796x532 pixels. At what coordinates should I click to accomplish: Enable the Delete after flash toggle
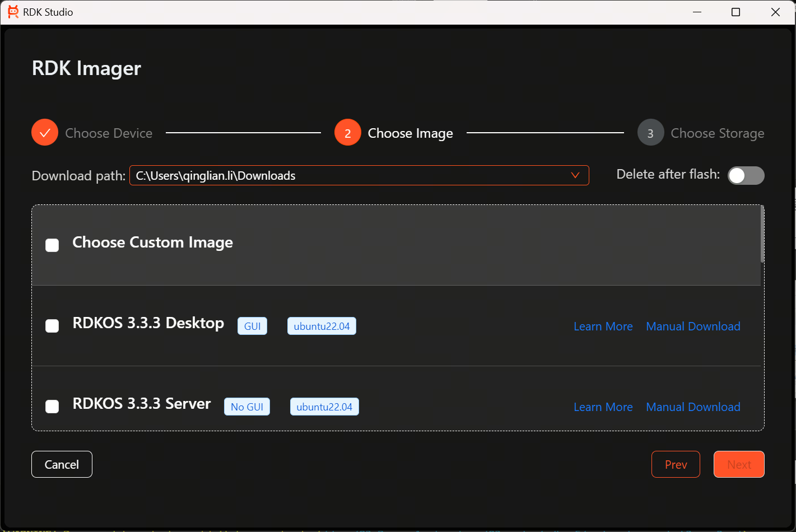[746, 175]
